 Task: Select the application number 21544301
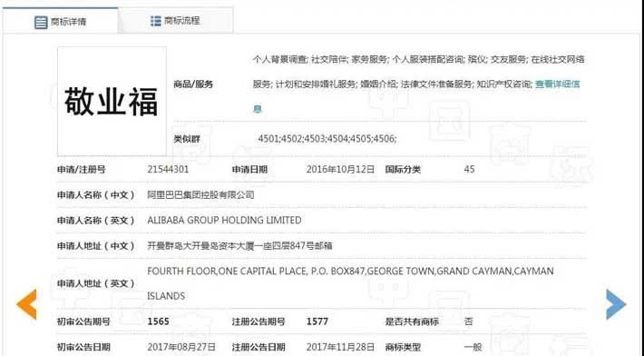point(168,169)
